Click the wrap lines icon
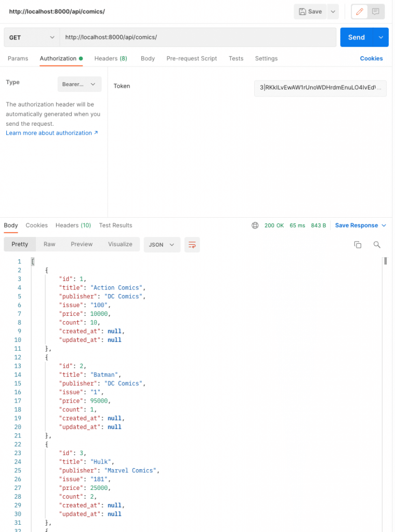This screenshot has height=532, width=395. pyautogui.click(x=192, y=245)
